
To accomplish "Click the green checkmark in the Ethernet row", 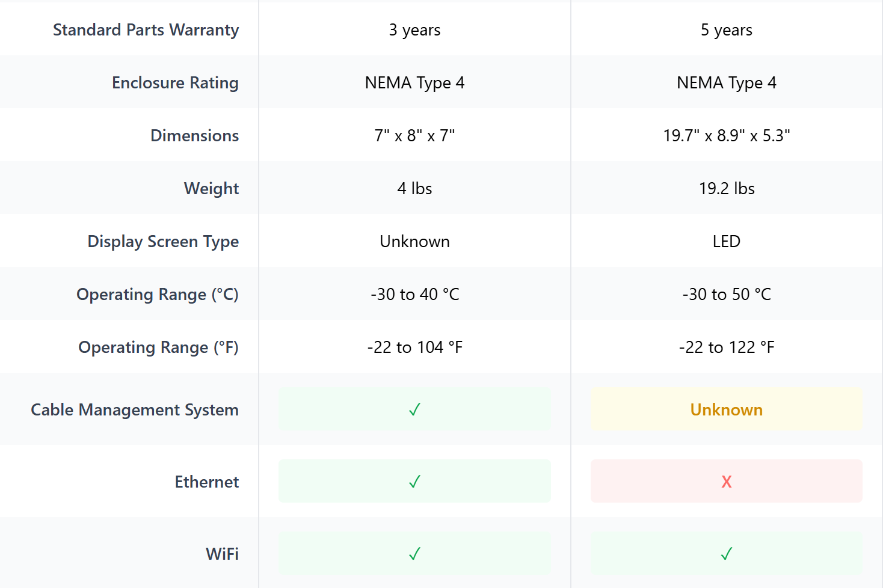I will [x=414, y=482].
